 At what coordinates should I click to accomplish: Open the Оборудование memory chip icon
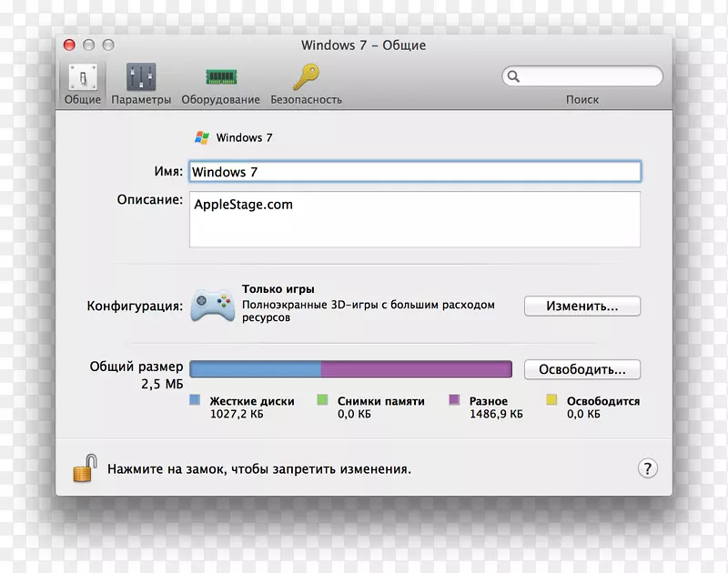220,77
